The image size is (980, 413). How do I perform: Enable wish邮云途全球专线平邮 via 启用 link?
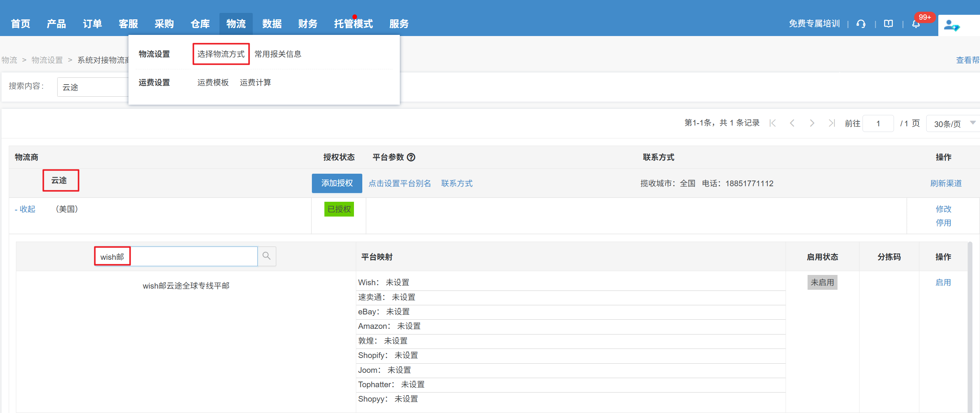point(943,283)
